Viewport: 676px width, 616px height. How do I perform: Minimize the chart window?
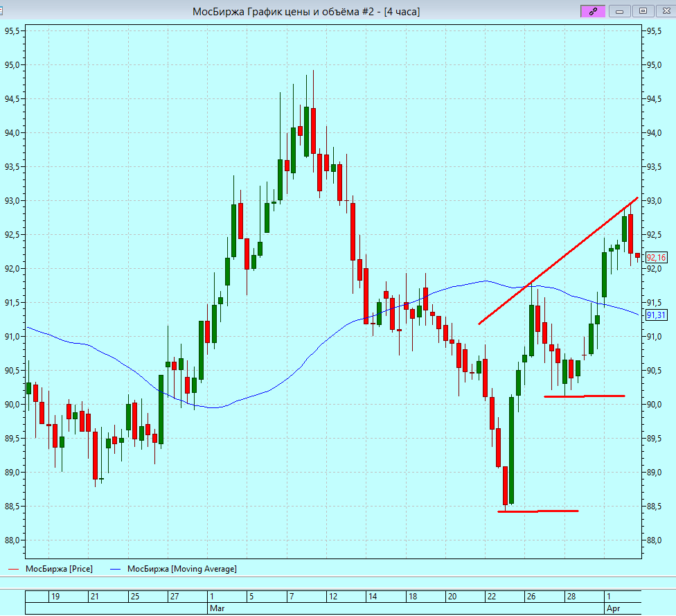[x=619, y=11]
